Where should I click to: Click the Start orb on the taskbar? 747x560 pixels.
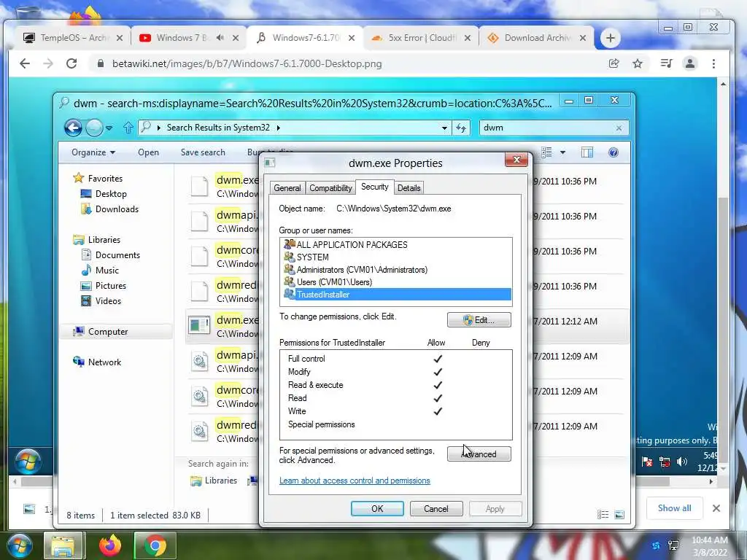(x=19, y=545)
